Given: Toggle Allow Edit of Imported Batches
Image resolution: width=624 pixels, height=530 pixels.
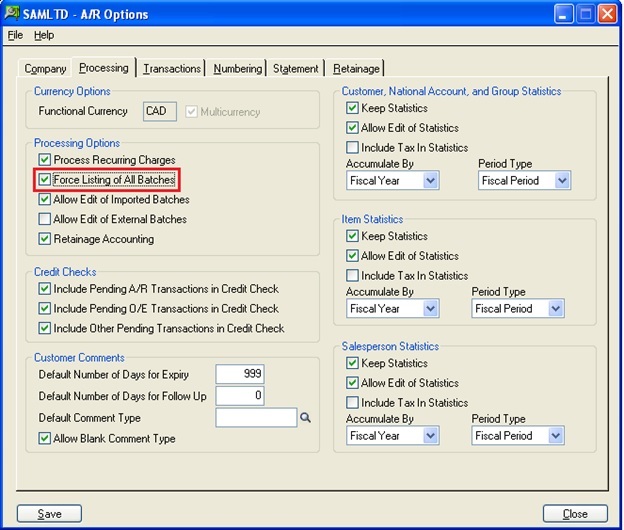Looking at the screenshot, I should [45, 199].
